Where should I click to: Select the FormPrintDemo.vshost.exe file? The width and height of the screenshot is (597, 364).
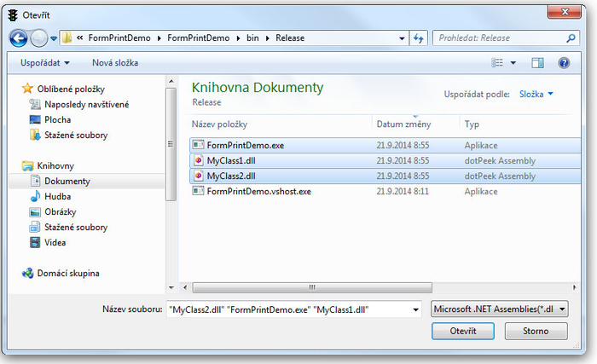385,191
